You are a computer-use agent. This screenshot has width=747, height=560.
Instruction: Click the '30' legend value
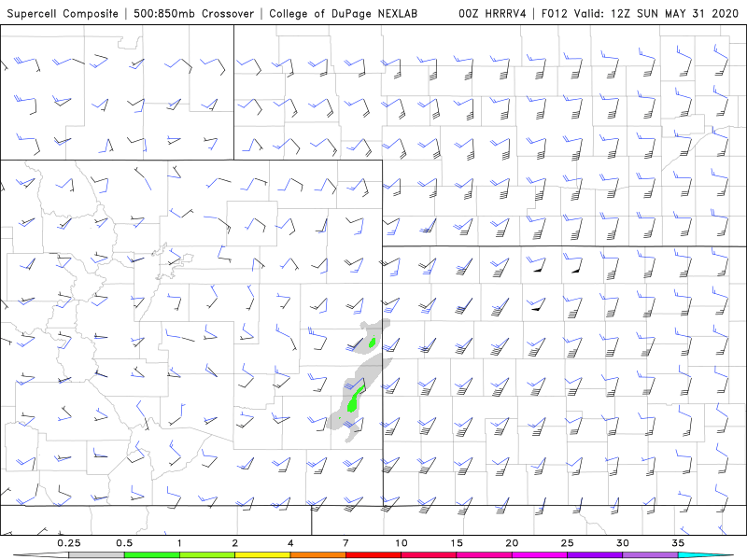[623, 543]
